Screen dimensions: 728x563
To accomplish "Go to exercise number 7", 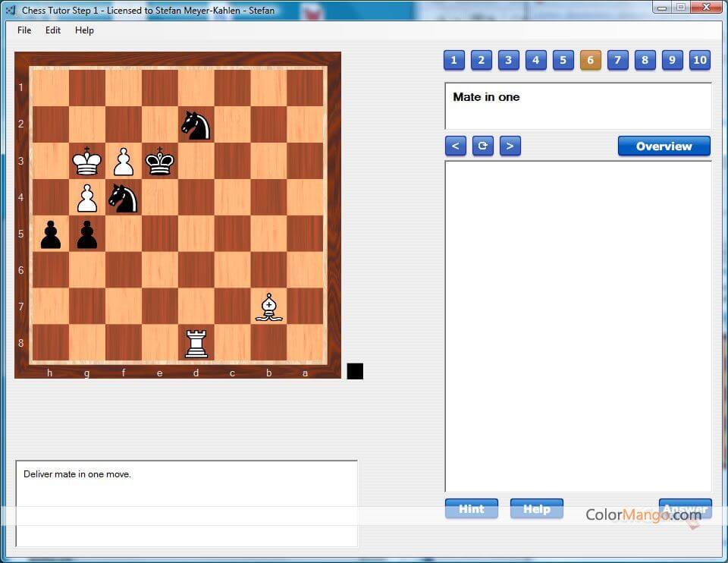I will [x=617, y=61].
